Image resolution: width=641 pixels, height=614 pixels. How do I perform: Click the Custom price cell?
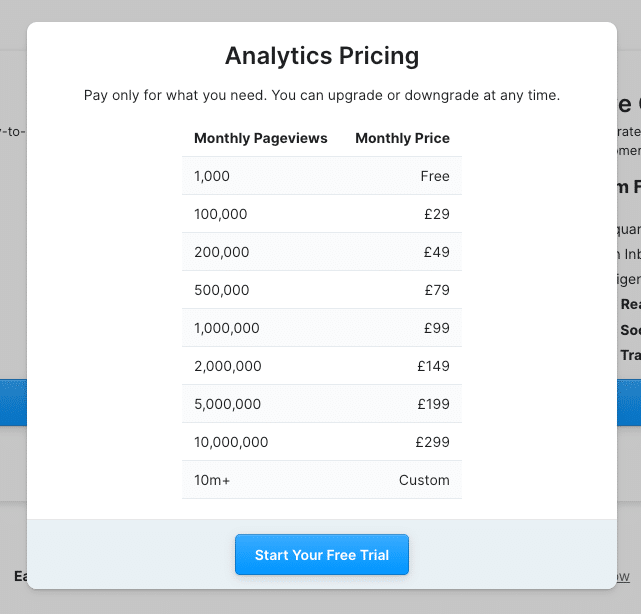coord(424,480)
